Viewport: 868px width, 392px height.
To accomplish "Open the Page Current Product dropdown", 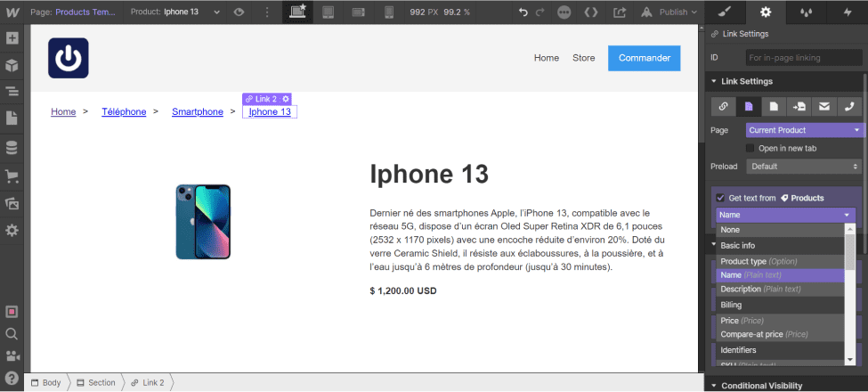I will pos(804,130).
